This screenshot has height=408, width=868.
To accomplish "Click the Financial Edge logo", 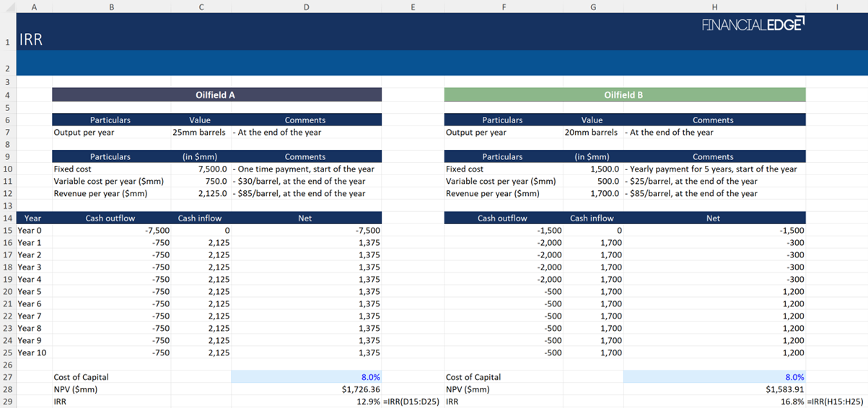I will [x=753, y=25].
